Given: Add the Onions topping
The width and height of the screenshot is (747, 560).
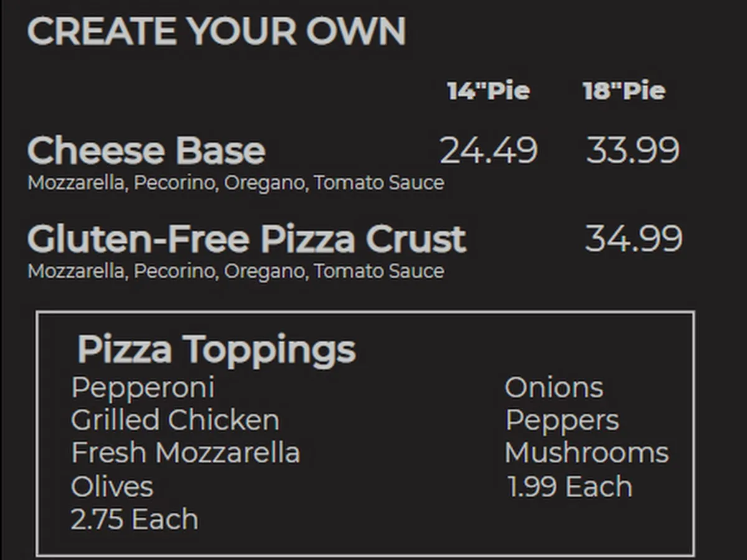Looking at the screenshot, I should pos(553,388).
